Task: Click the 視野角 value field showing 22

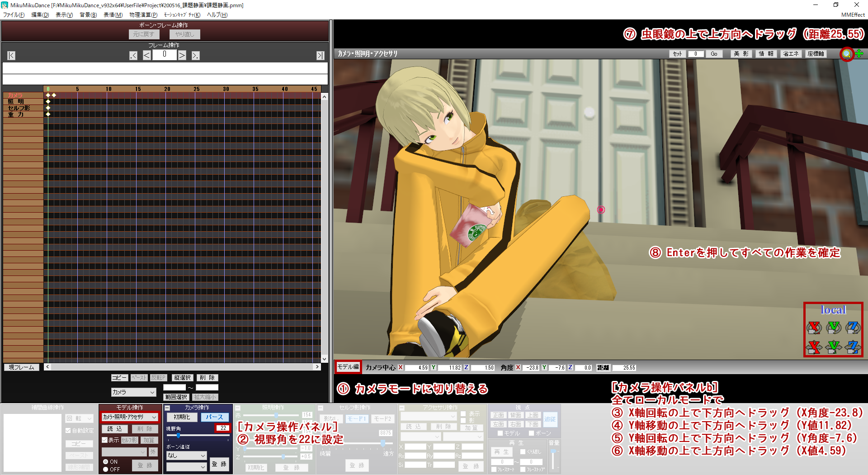Action: (x=222, y=428)
